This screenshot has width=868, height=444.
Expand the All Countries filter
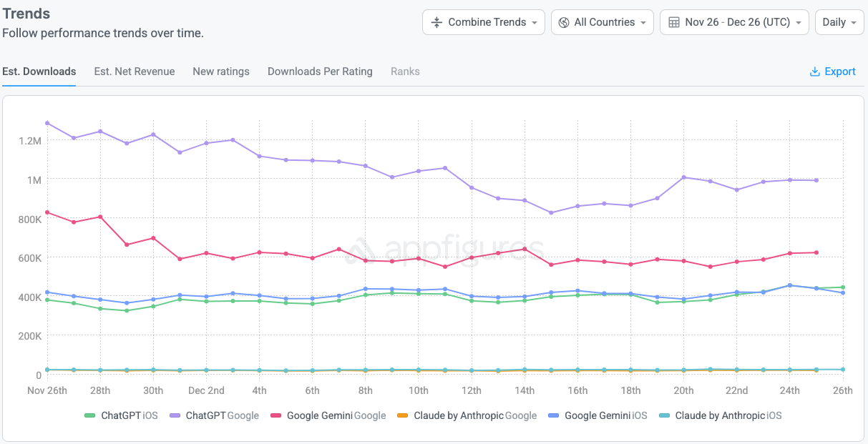[603, 22]
